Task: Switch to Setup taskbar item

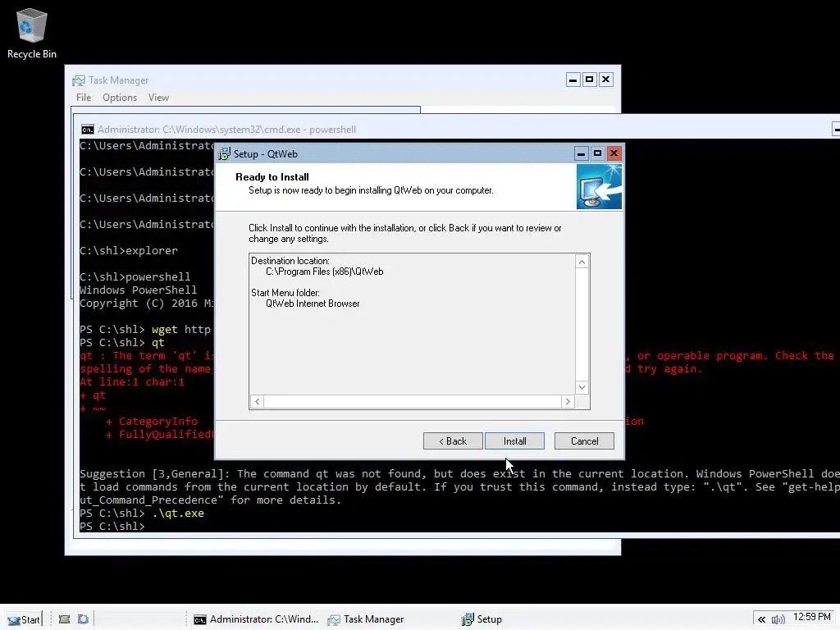Action: coord(482,619)
